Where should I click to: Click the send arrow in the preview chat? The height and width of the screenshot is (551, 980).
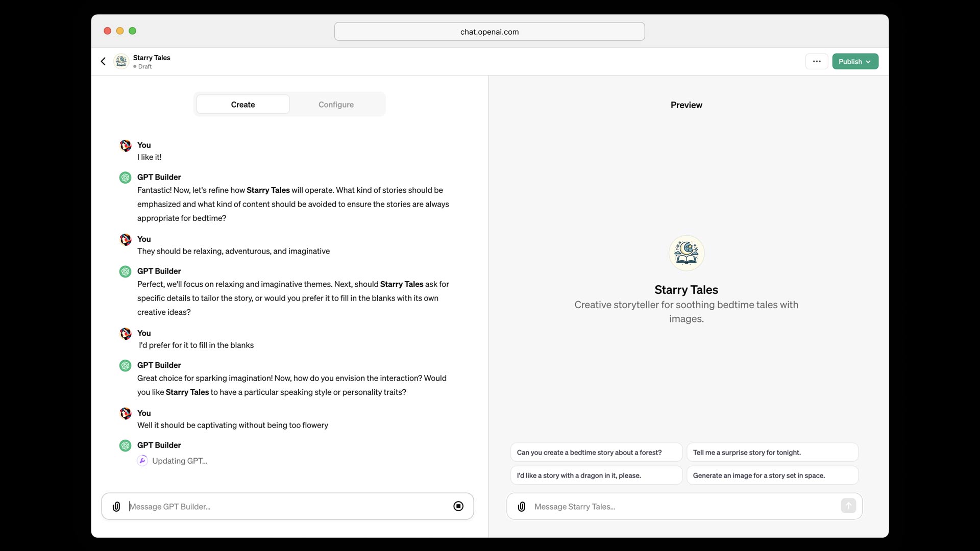[x=848, y=506]
